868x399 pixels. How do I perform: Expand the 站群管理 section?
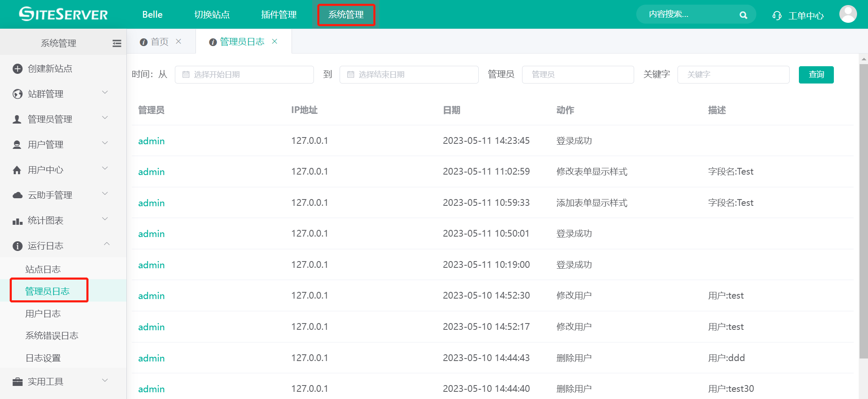click(x=104, y=92)
